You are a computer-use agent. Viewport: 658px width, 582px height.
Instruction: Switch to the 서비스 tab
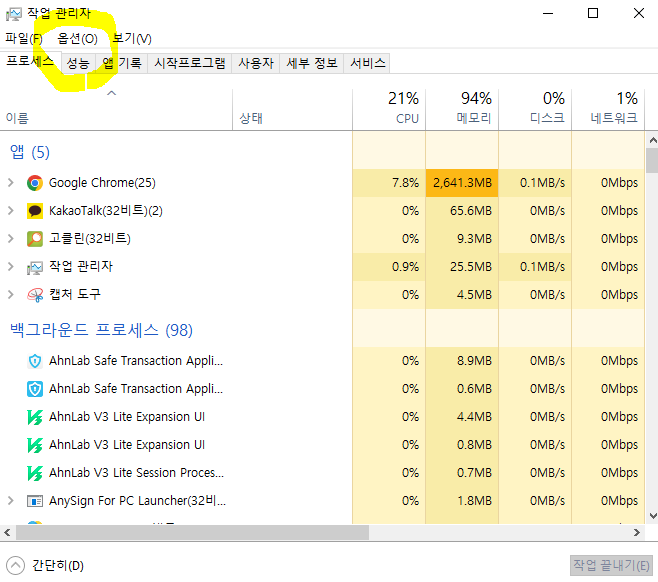(x=367, y=63)
